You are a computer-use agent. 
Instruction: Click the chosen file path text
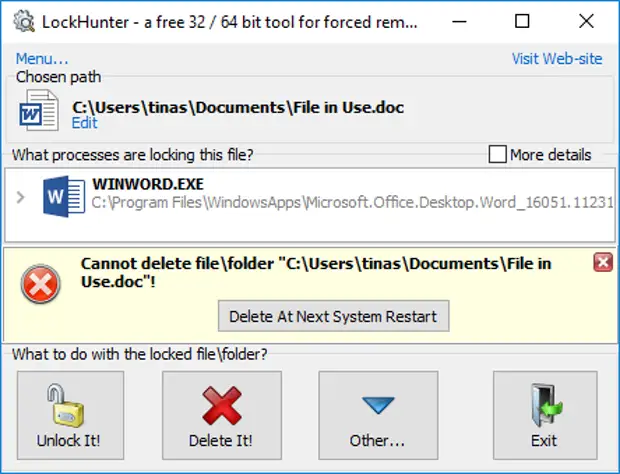[238, 106]
